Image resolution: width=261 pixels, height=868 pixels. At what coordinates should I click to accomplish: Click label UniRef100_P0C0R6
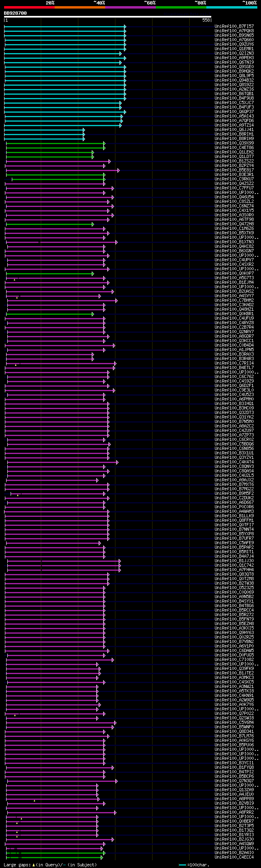[x=234, y=507]
